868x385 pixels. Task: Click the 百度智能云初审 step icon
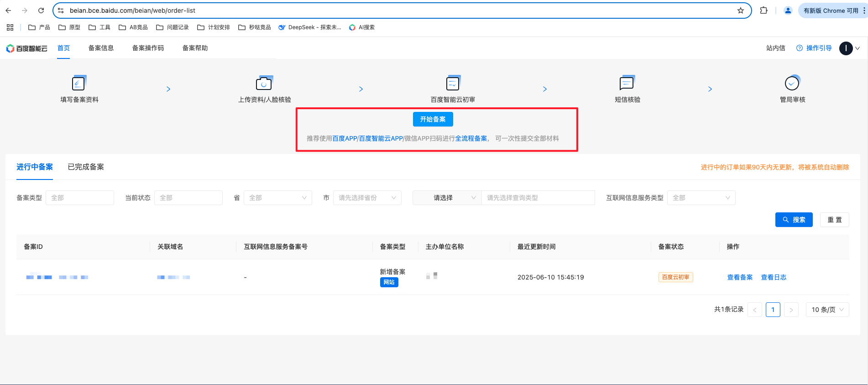(453, 83)
